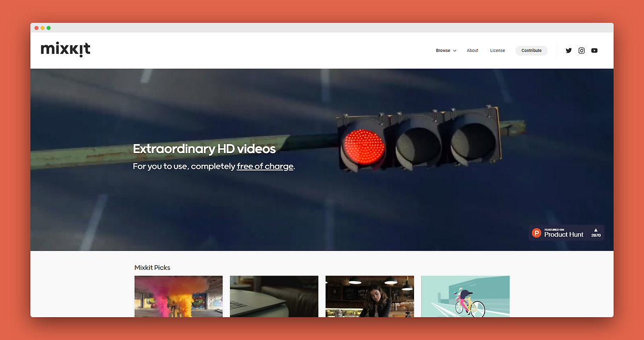Open the colored smoke video thumbnail
Viewport: 644px width, 340px height.
click(x=179, y=296)
